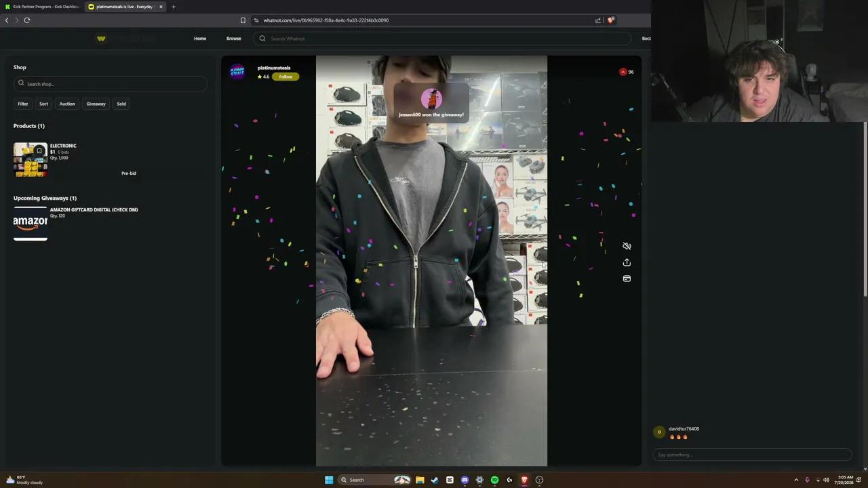Bookmark the ELECTRONIC product
This screenshot has height=488, width=868.
pyautogui.click(x=39, y=150)
